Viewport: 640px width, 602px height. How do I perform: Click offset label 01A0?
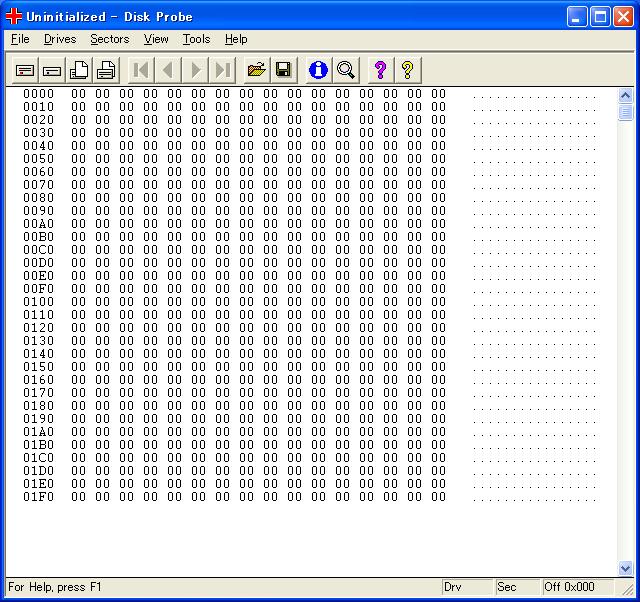[x=38, y=432]
